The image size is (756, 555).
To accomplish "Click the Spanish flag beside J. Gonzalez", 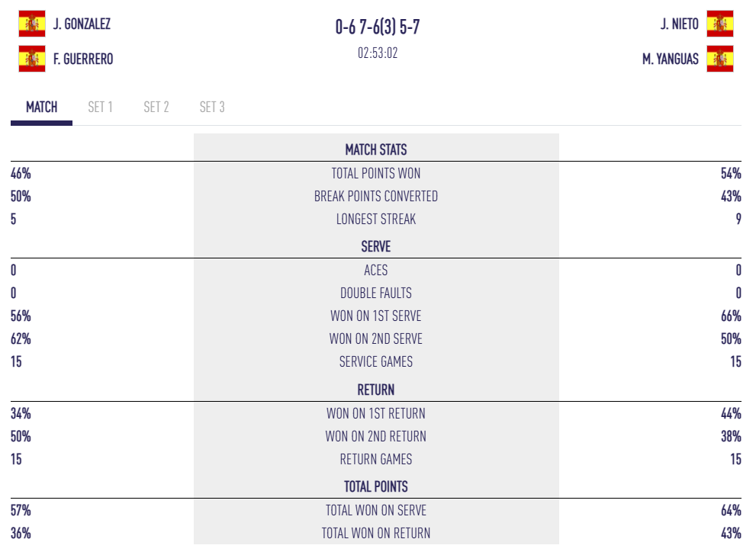I will [x=32, y=24].
